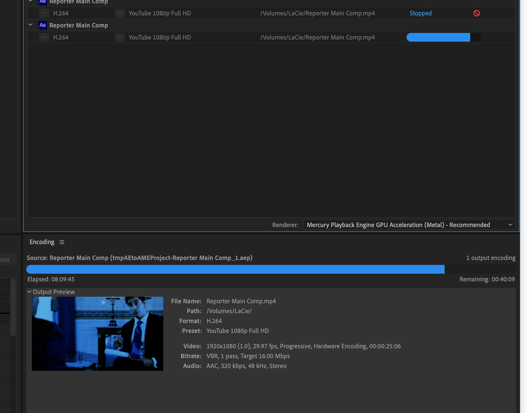This screenshot has height=413, width=532.
Task: Click the main encoding progress bar
Action: [x=271, y=269]
